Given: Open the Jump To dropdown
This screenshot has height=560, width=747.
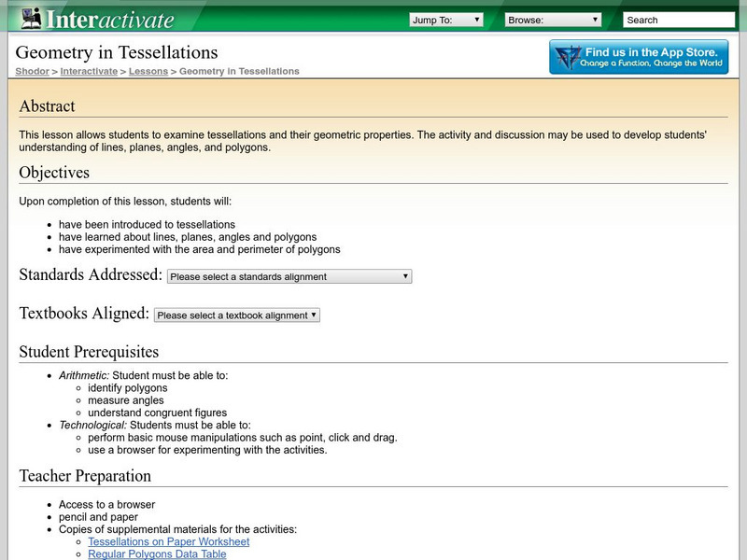Looking at the screenshot, I should [446, 20].
